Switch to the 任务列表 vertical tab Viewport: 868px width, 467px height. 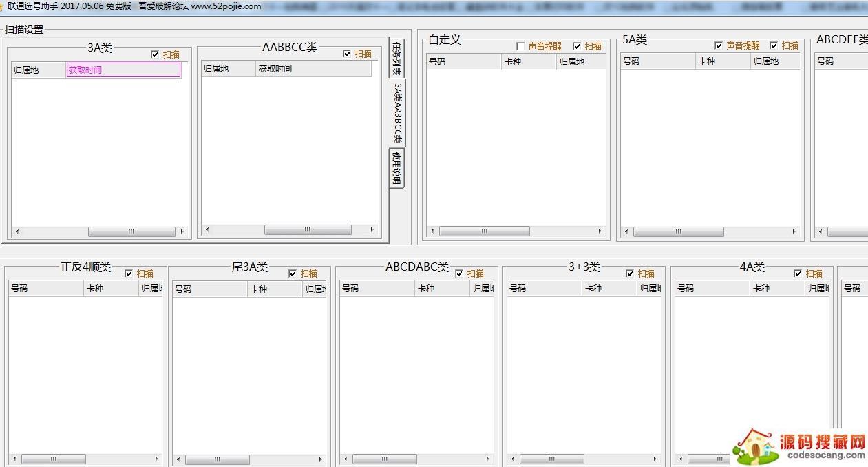pos(396,58)
